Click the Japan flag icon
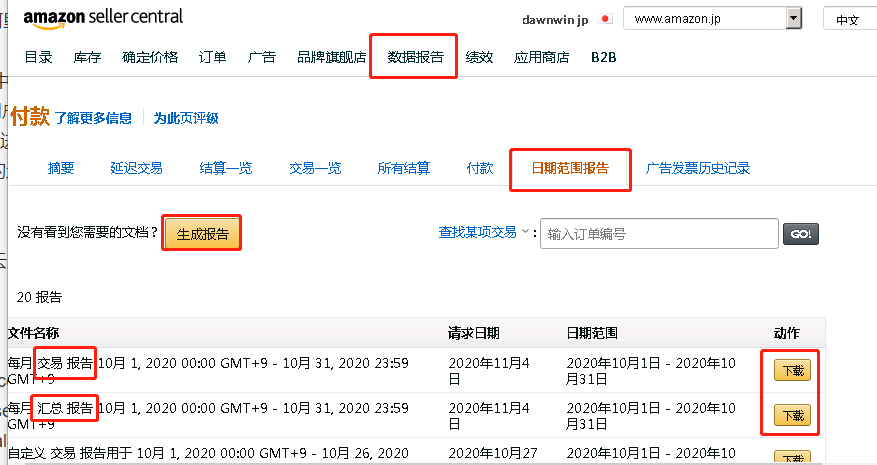Screen dimensions: 877x465 (605, 19)
